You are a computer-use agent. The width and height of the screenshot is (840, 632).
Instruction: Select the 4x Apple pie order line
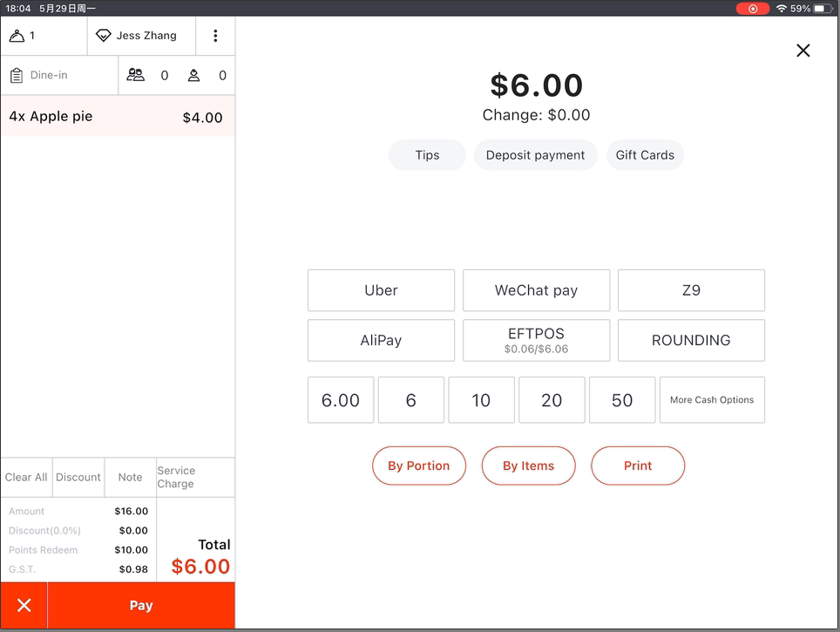117,117
